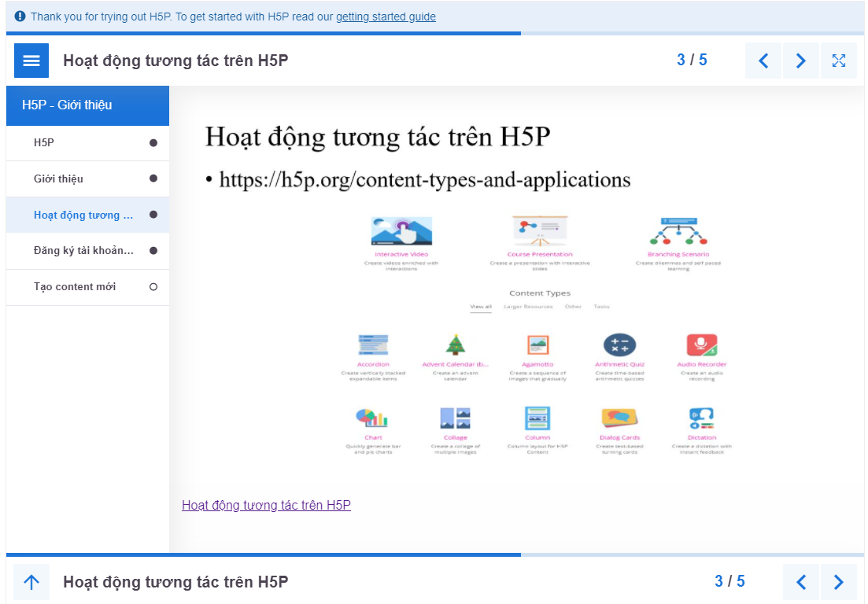Viewport: 868px width, 604px height.
Task: Click the Dialog Cards icon
Action: pyautogui.click(x=619, y=418)
